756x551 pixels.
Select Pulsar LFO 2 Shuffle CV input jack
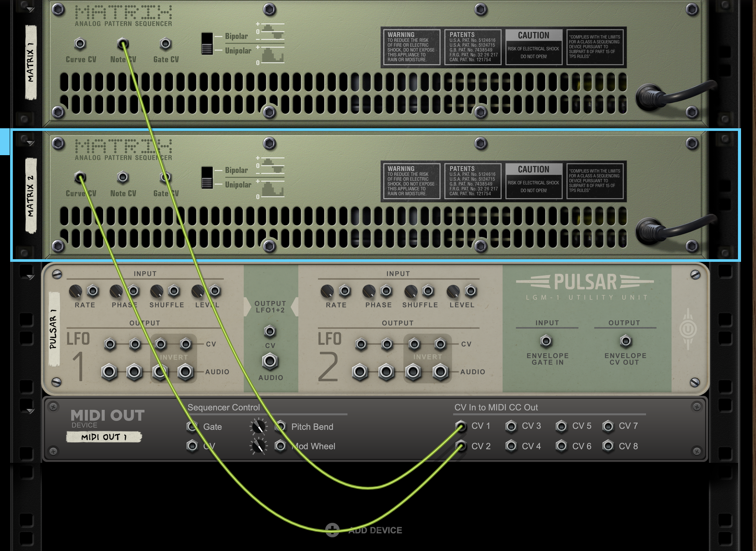pyautogui.click(x=428, y=291)
